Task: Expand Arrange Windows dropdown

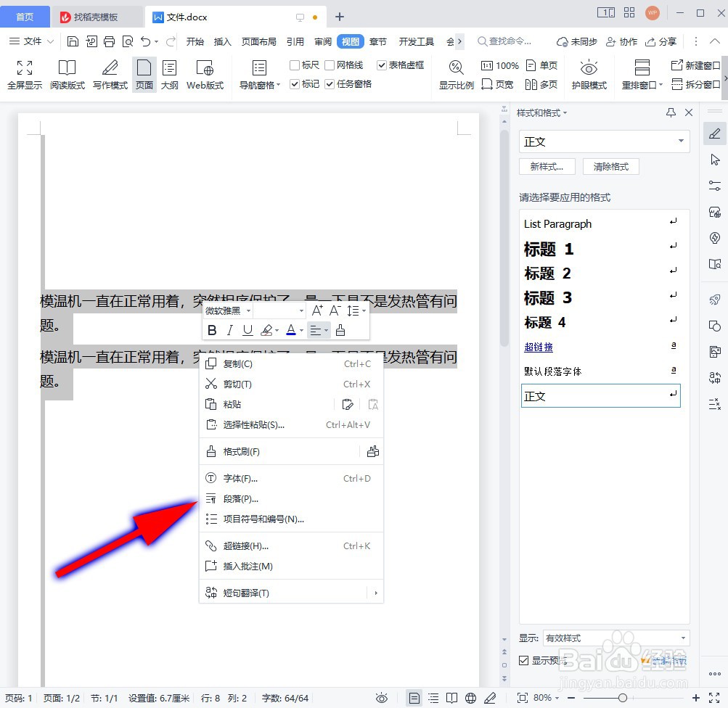Action: 660,85
